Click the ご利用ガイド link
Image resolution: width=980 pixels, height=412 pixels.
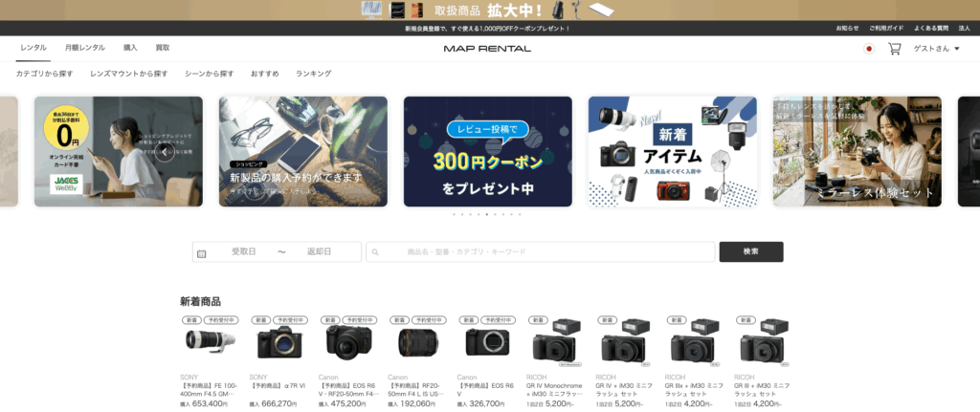click(886, 29)
